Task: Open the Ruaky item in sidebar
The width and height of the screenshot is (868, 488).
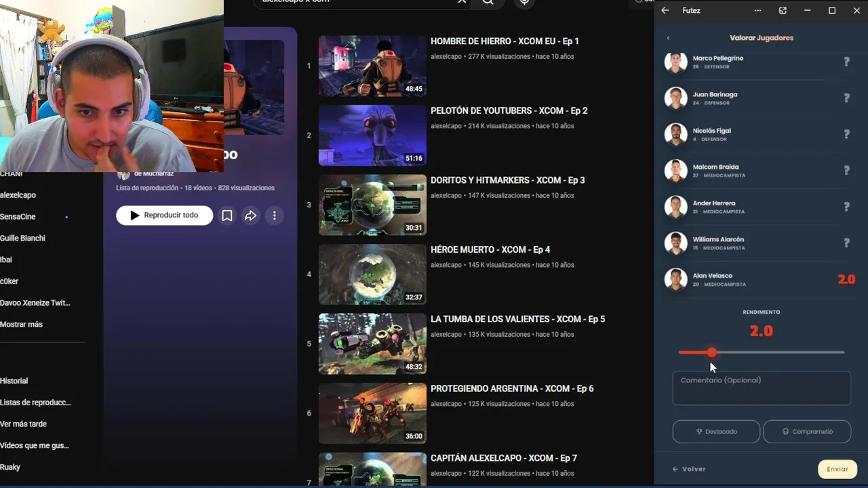Action: pos(10,468)
